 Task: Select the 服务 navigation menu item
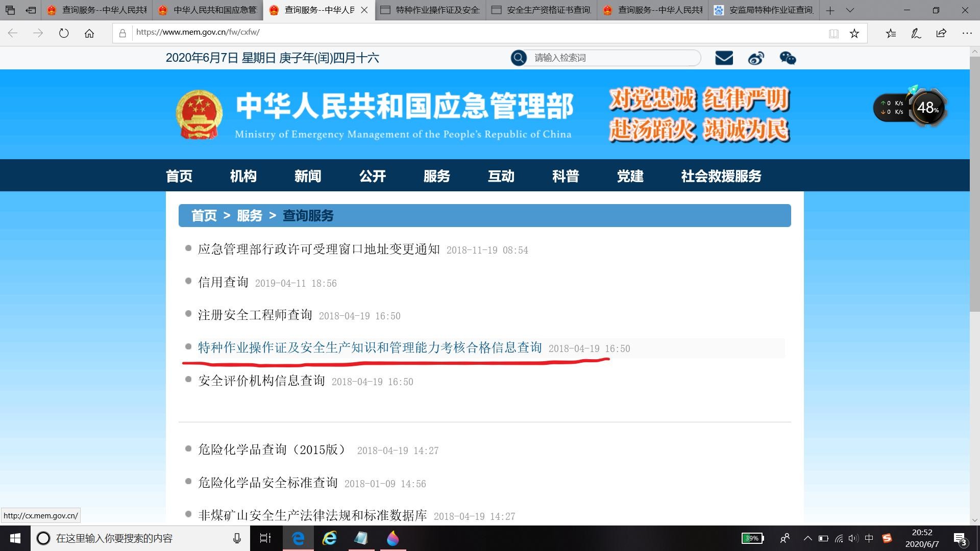click(436, 176)
